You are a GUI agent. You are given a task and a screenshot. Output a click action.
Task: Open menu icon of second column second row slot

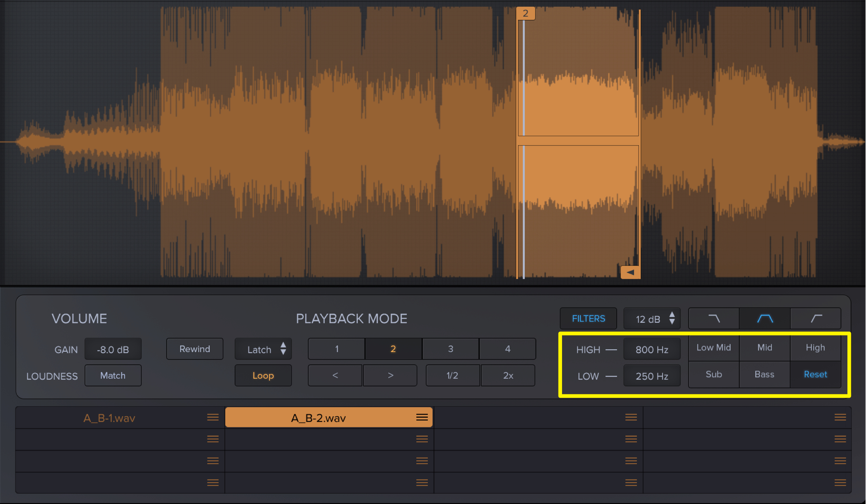[x=422, y=439]
